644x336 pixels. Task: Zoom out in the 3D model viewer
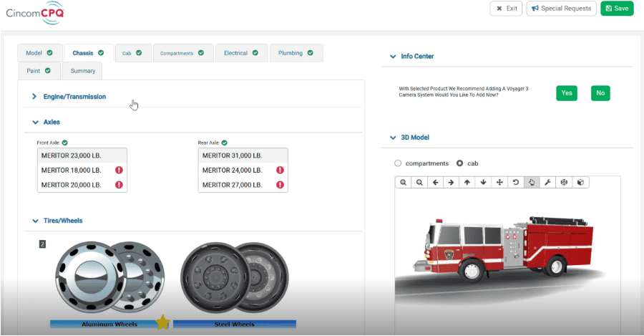pos(419,182)
